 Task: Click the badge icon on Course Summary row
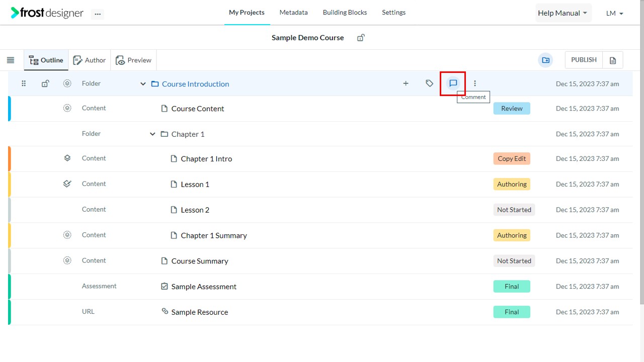click(x=67, y=260)
